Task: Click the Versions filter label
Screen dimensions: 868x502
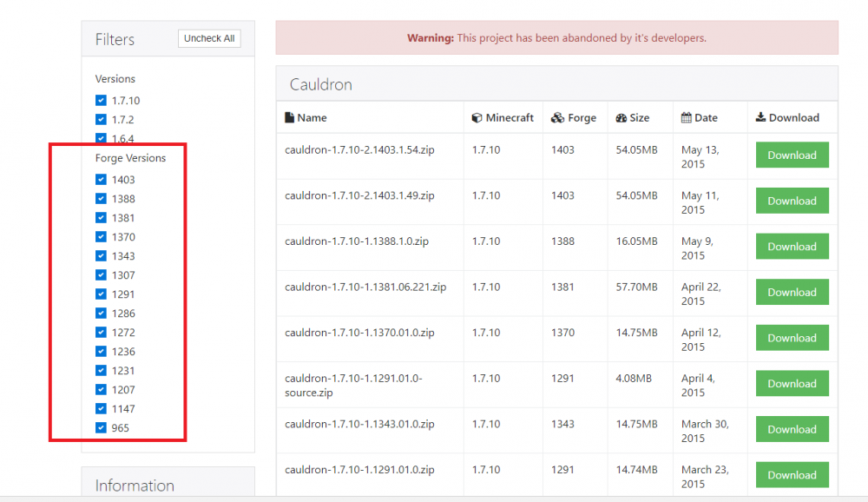Action: coord(115,79)
